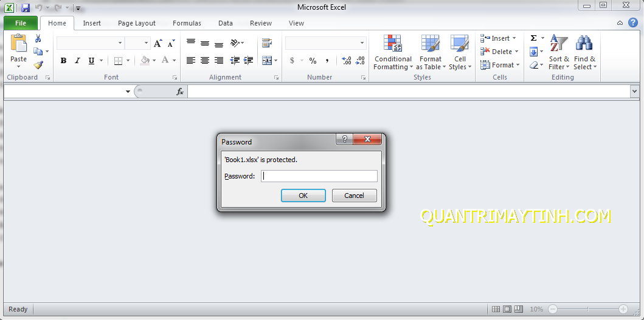Click the Fill Color bucket
Viewport: 644px width, 320px height.
coord(145,61)
